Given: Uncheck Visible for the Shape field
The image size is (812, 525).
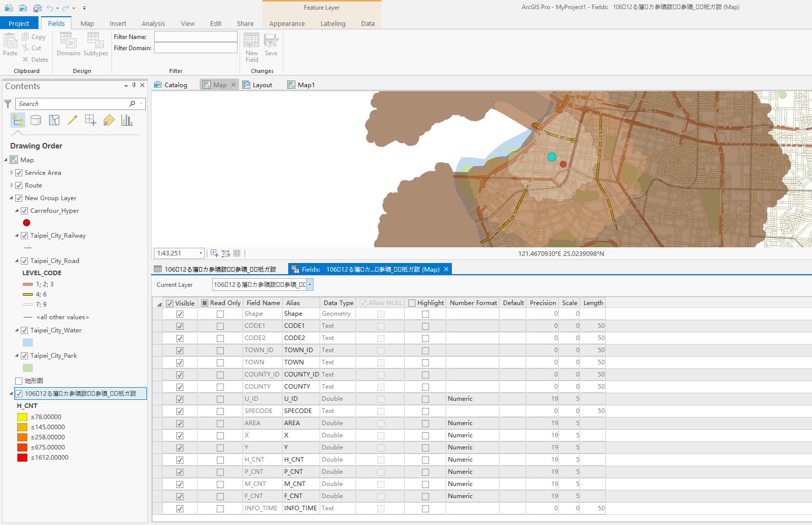Looking at the screenshot, I should point(179,314).
